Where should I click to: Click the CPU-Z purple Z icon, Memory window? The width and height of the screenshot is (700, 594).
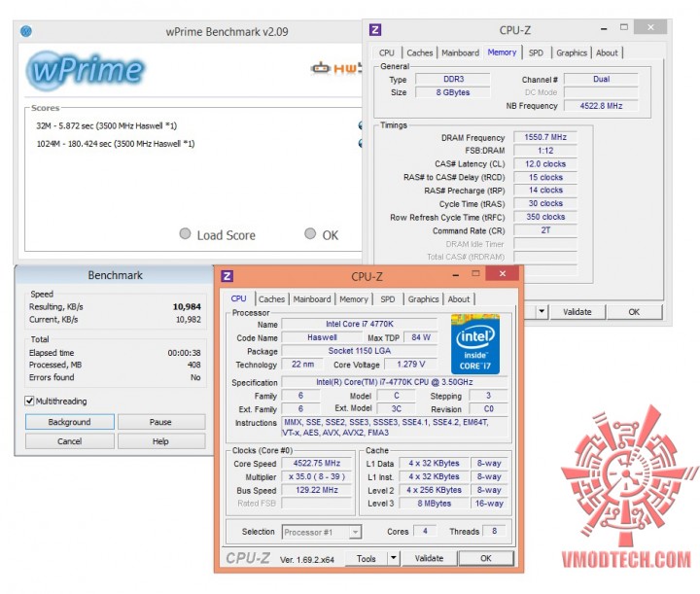tap(375, 30)
